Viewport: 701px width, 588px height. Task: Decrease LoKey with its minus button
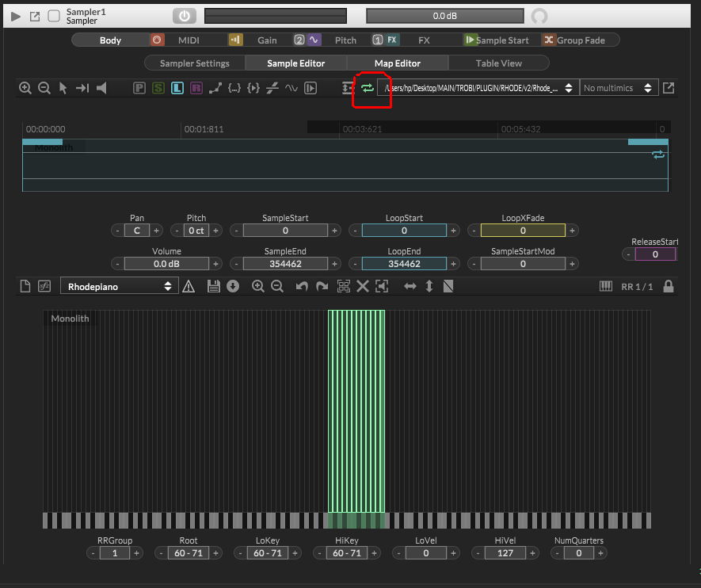tap(241, 553)
